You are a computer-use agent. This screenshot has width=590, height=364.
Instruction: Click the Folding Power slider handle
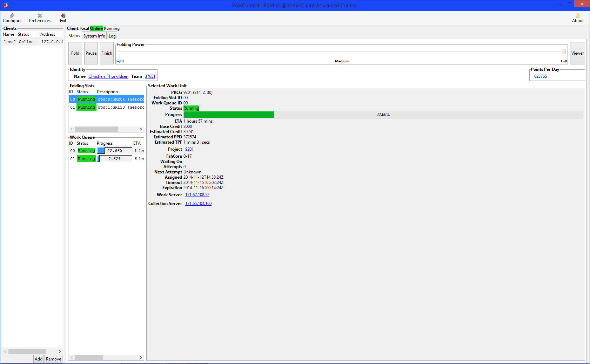coord(564,51)
